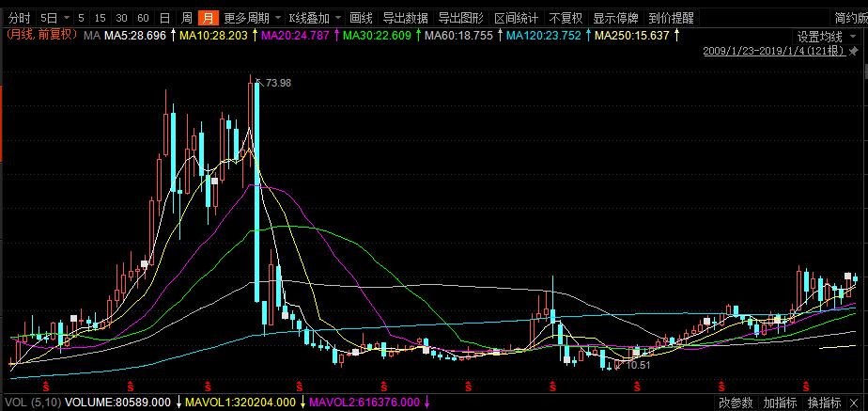Click the cyan MA120:23.752 value
The image size is (868, 411).
(x=544, y=36)
